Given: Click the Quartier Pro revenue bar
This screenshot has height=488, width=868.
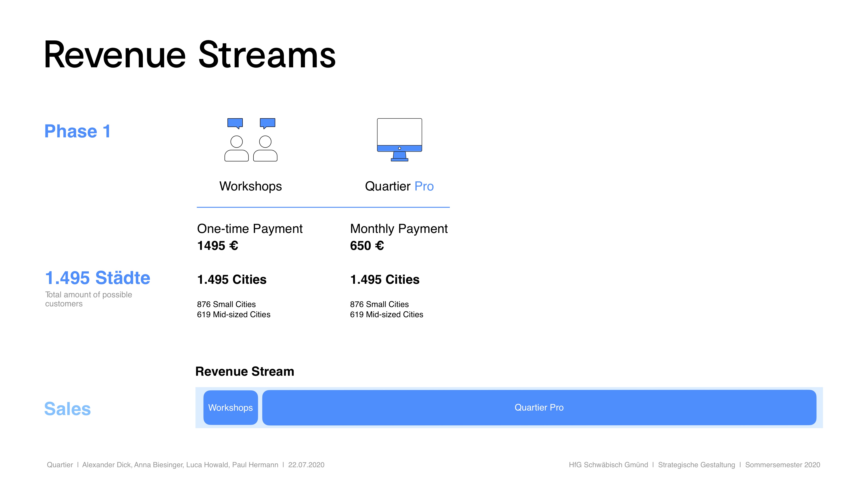Looking at the screenshot, I should pyautogui.click(x=539, y=408).
